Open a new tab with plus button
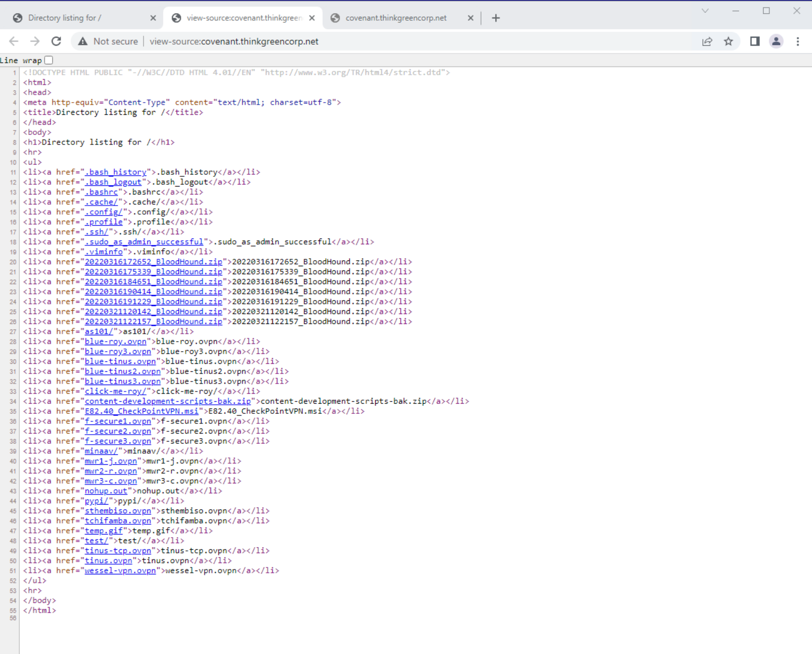Screen dimensions: 812x654 pyautogui.click(x=496, y=18)
